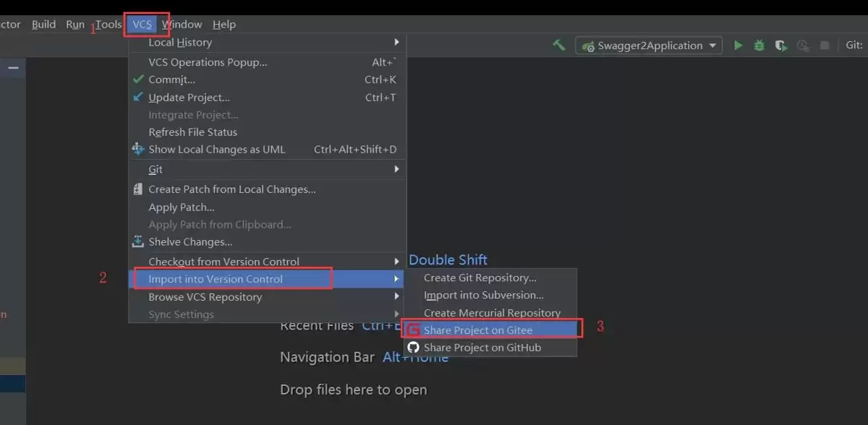This screenshot has height=425, width=868.
Task: Click the UML diagram icon beside Show Local Changes
Action: (138, 149)
